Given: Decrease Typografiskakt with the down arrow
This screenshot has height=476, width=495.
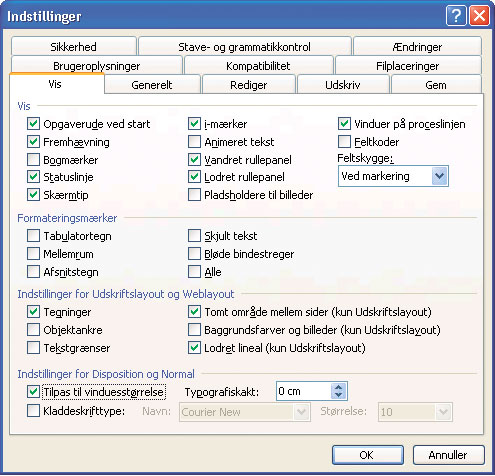Looking at the screenshot, I should point(338,395).
